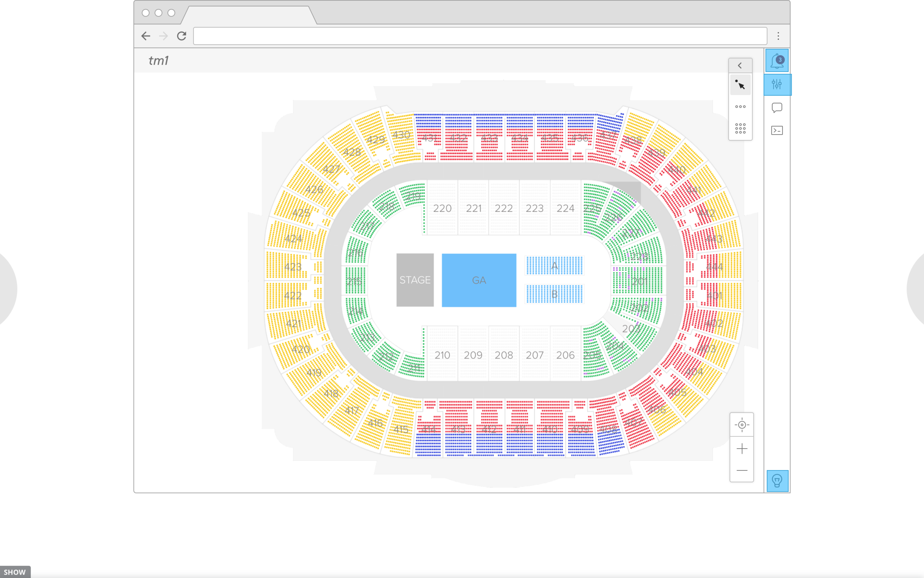Select section 222 on the seat map
The height and width of the screenshot is (578, 924).
(x=503, y=208)
